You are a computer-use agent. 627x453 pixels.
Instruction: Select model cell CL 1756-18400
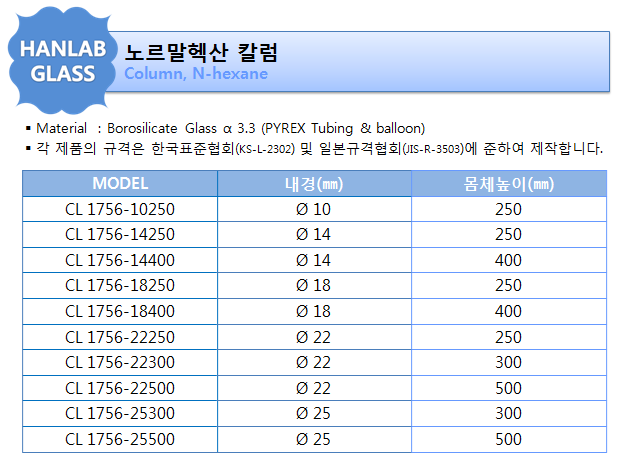(120, 311)
